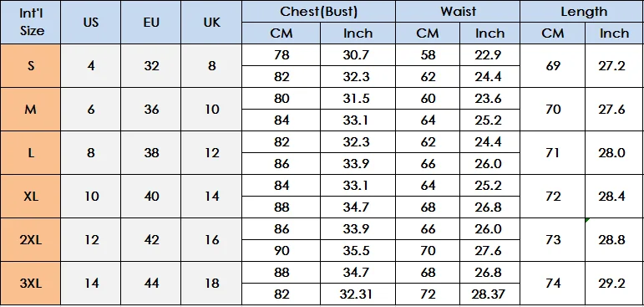Click the length cell showing 29.2
Screen dimensions: 644x307
614,283
